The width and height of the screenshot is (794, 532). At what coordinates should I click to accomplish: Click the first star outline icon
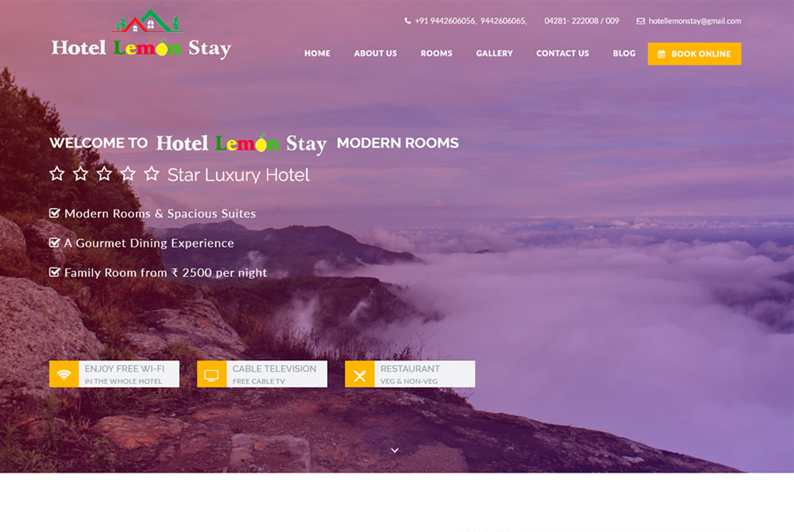pos(56,174)
